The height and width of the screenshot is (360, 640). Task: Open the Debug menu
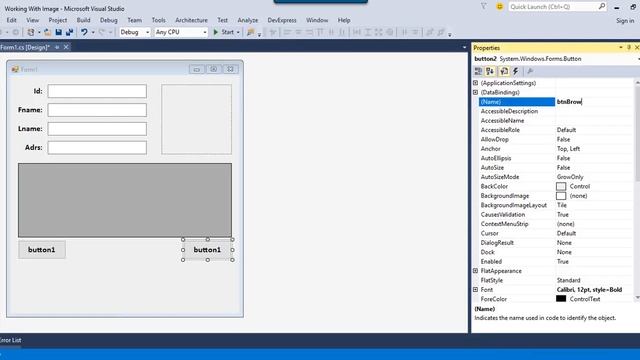click(109, 20)
